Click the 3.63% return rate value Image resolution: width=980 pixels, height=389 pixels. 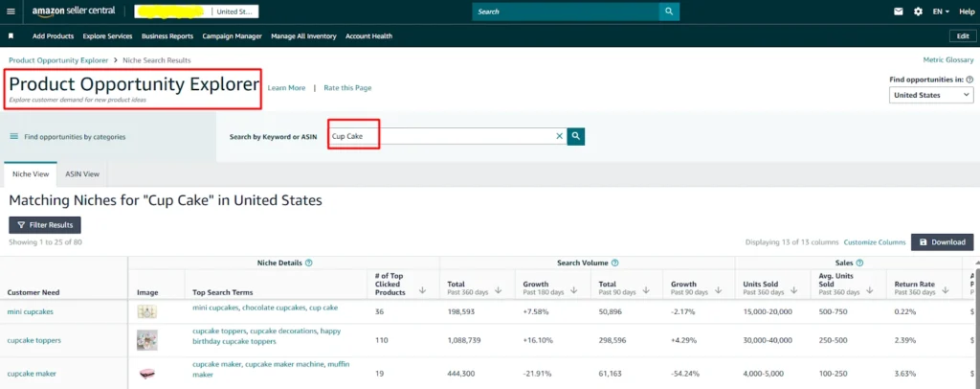coord(904,374)
